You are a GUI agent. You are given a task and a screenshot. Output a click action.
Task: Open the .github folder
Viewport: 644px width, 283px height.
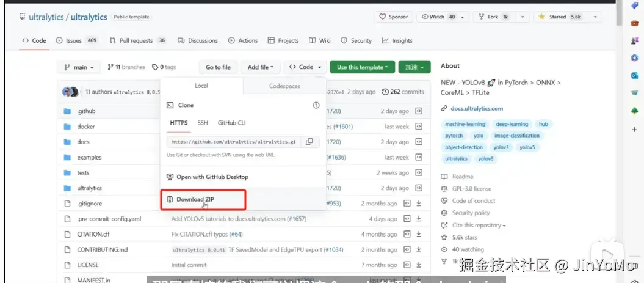(x=86, y=111)
